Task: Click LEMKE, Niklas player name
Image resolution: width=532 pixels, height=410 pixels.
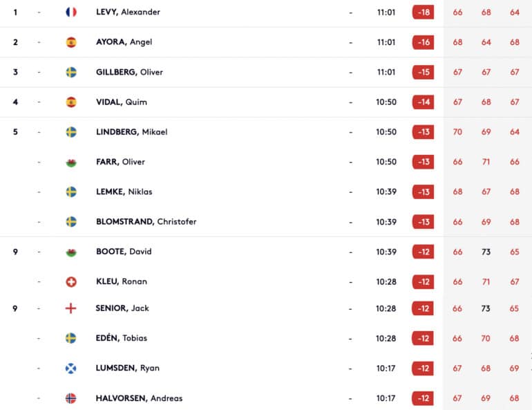Action: (124, 192)
